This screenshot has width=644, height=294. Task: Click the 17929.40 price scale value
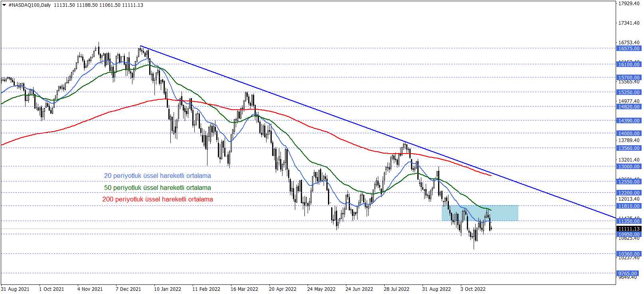629,4
